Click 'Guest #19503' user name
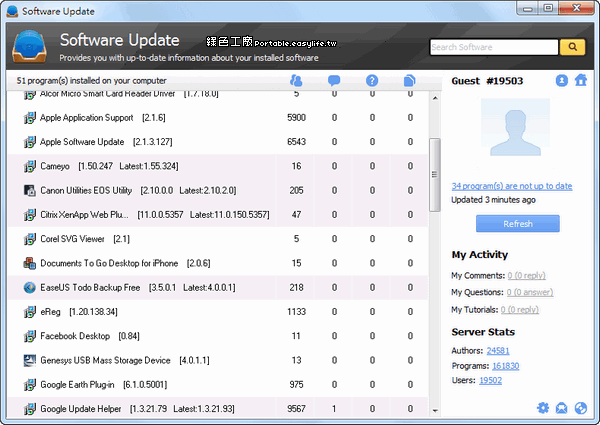The image size is (600, 425). (487, 81)
